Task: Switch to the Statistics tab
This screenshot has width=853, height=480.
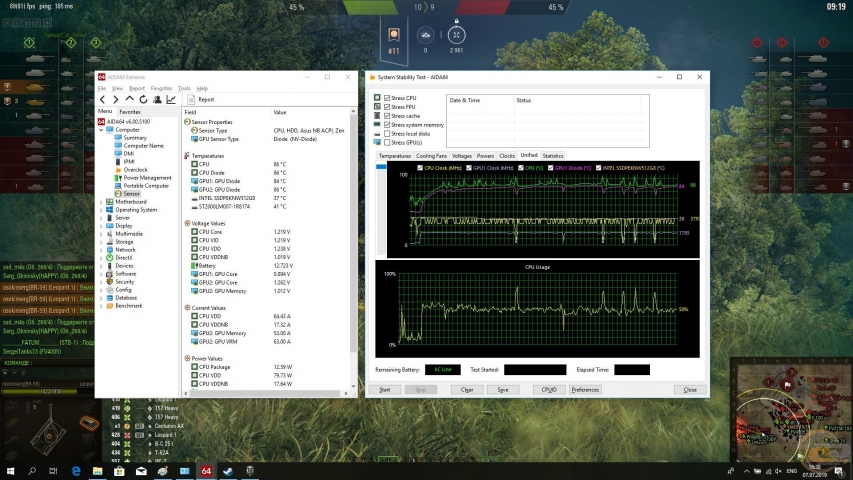Action: tap(553, 156)
